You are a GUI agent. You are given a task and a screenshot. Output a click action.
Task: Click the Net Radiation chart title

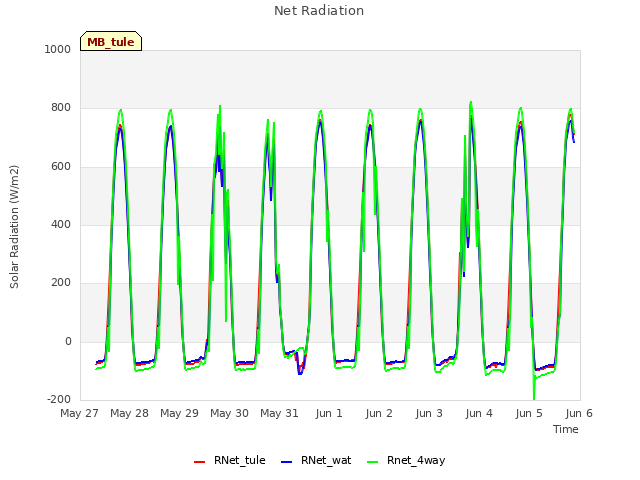(319, 11)
